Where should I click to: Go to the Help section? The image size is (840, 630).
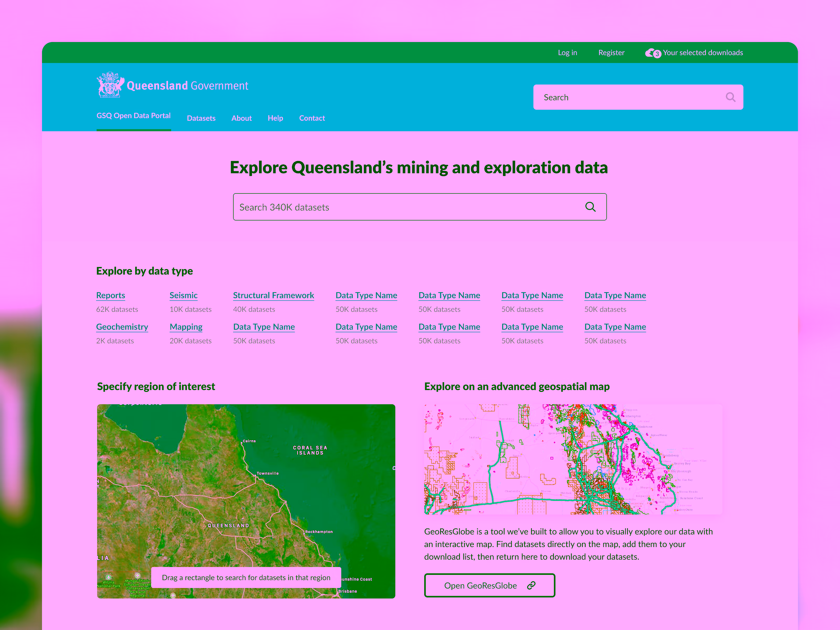[x=275, y=118]
